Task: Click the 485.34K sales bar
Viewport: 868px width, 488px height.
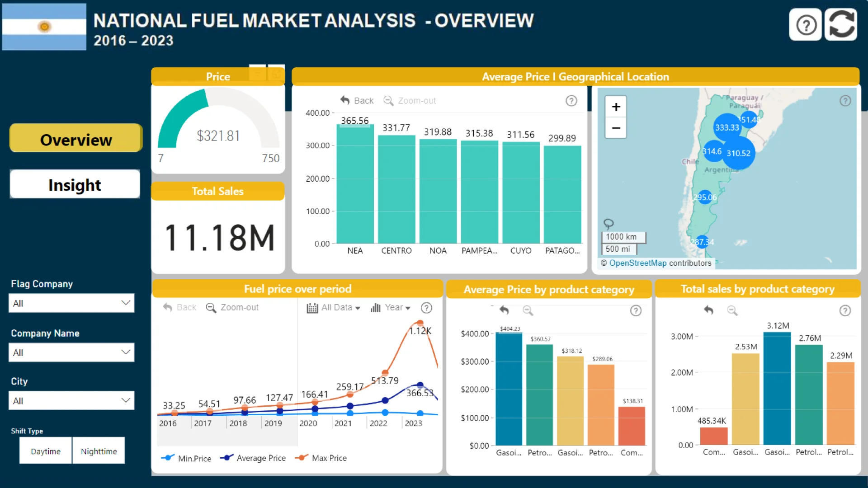Action: (714, 436)
